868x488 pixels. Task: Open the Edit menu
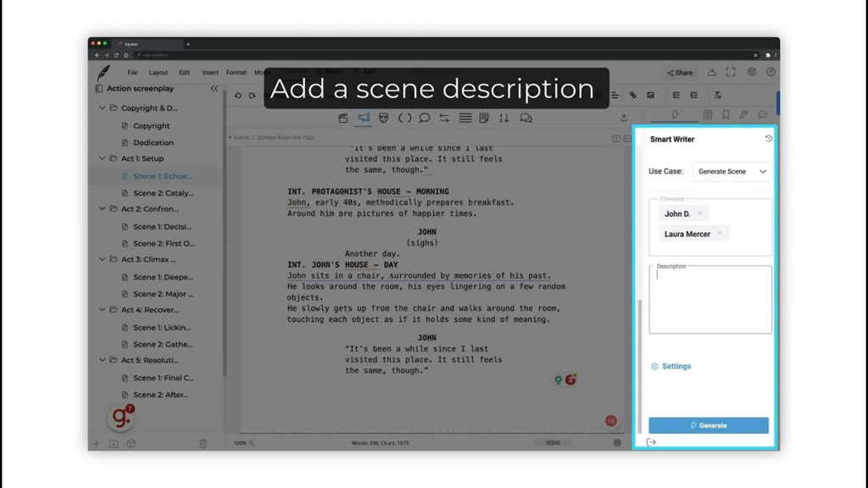point(184,73)
